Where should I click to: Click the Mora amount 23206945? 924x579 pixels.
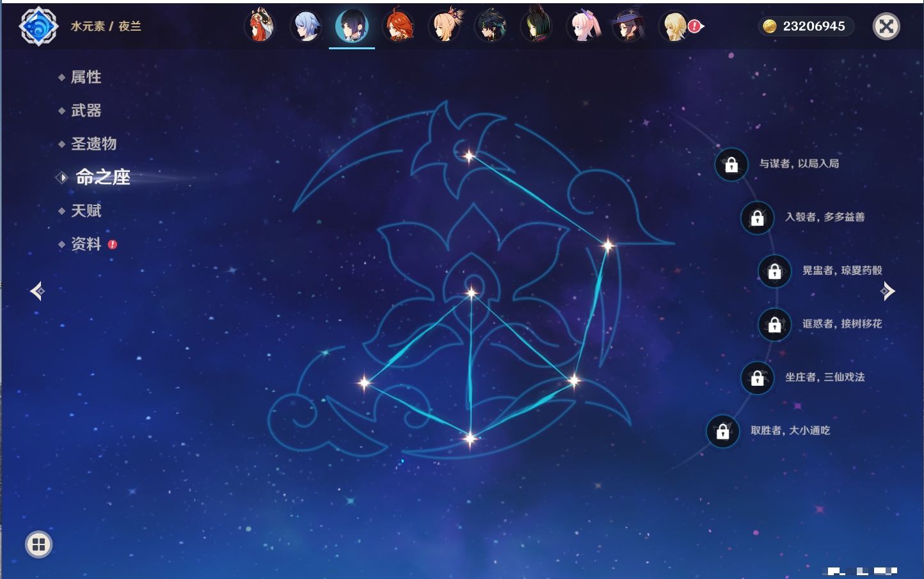click(x=814, y=26)
